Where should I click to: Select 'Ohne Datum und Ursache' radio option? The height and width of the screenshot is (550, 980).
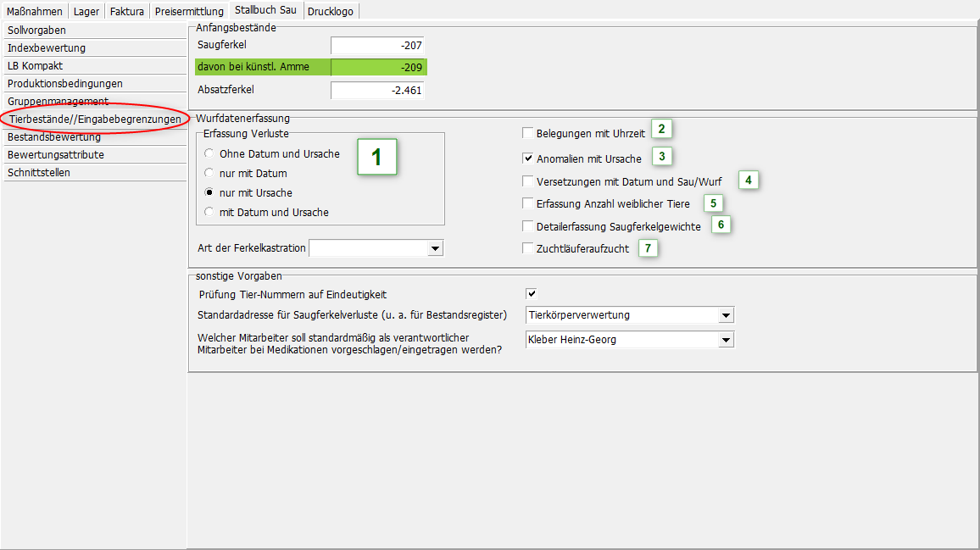pos(209,153)
